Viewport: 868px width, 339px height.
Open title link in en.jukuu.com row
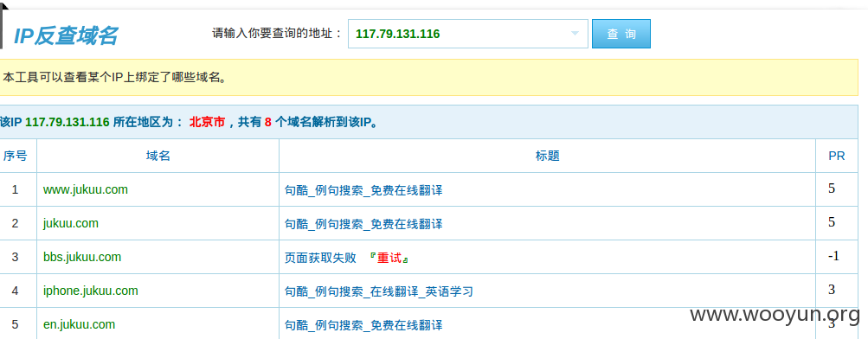[x=363, y=326]
